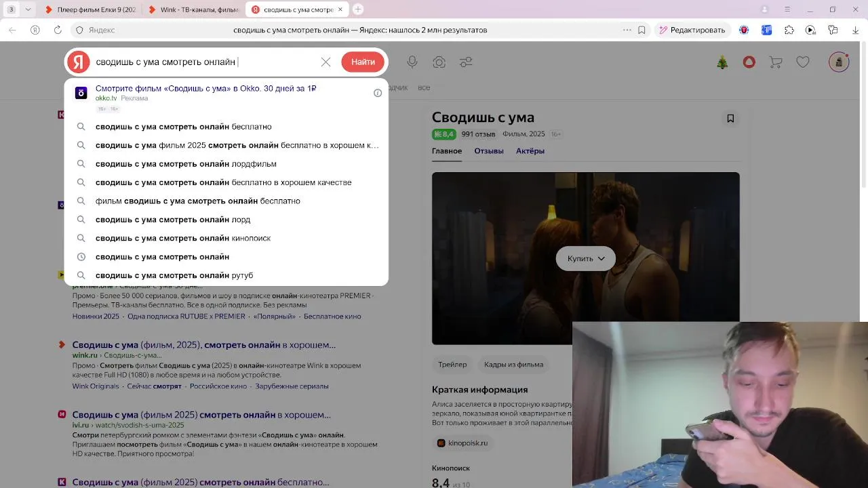Open the Главное tab in movie card
Screen dimensions: 868x488
pyautogui.click(x=447, y=151)
